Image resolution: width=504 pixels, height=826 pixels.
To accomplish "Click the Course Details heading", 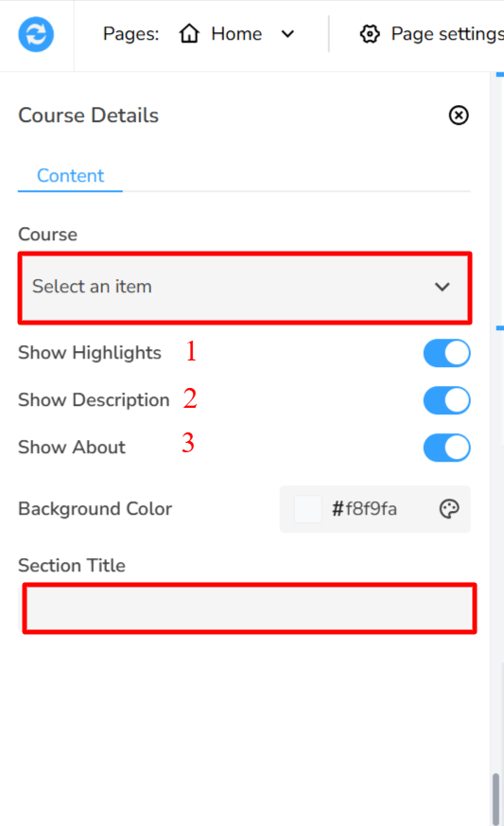I will 89,115.
